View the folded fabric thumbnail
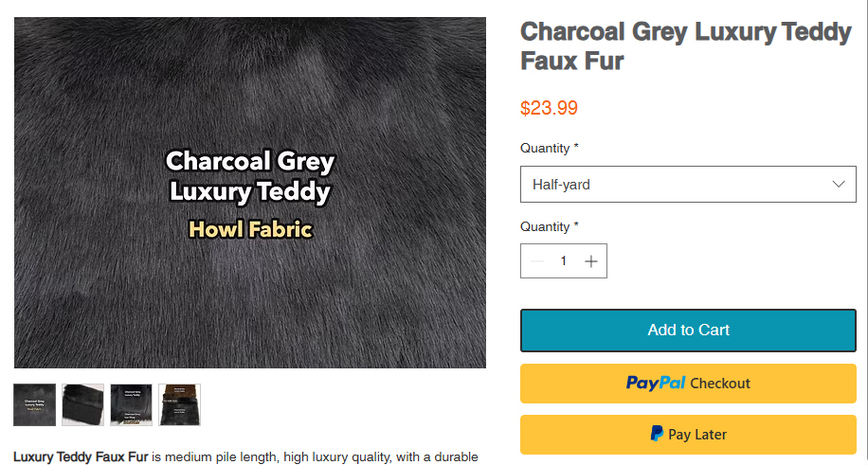The height and width of the screenshot is (465, 868). [82, 404]
